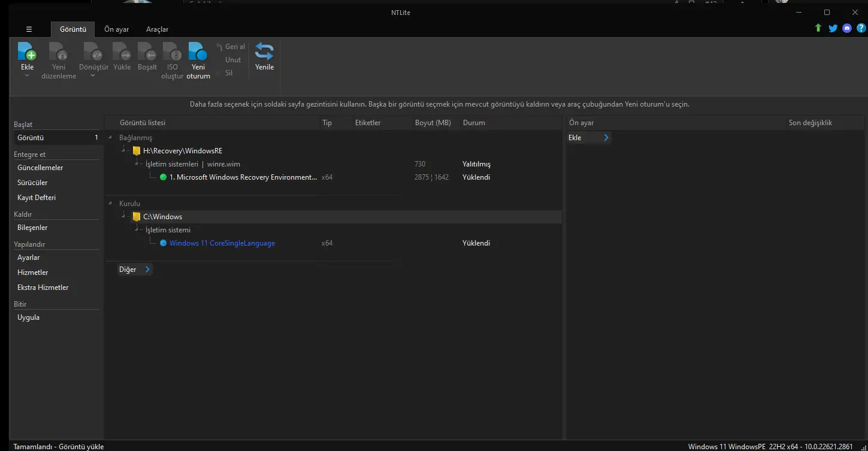Click the green status dot of Recovery Environment
This screenshot has height=451, width=868.
(163, 177)
